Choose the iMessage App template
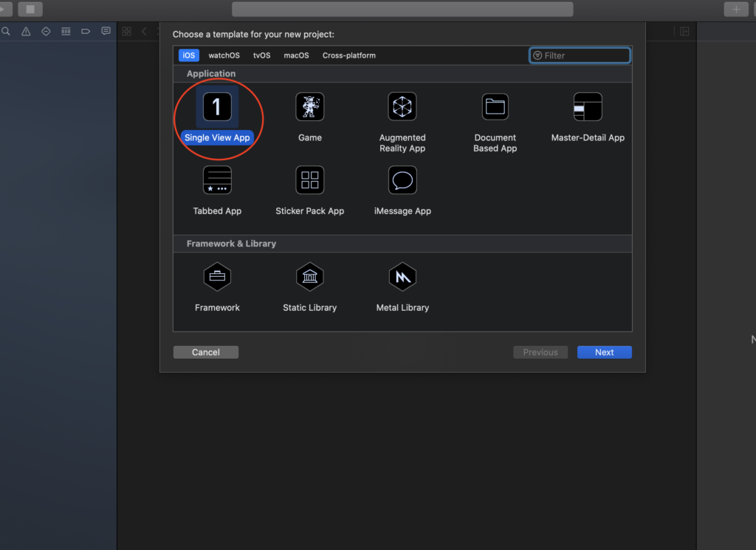 pyautogui.click(x=402, y=180)
